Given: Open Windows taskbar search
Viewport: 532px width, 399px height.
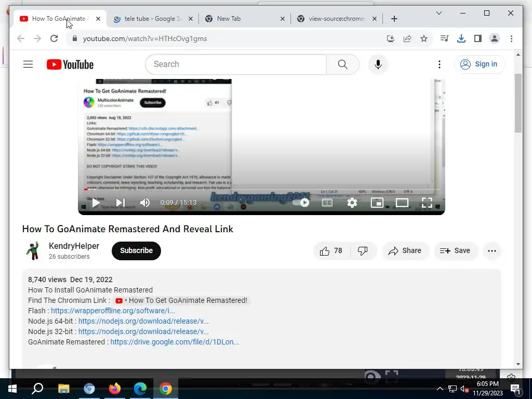Looking at the screenshot, I should click(37, 389).
